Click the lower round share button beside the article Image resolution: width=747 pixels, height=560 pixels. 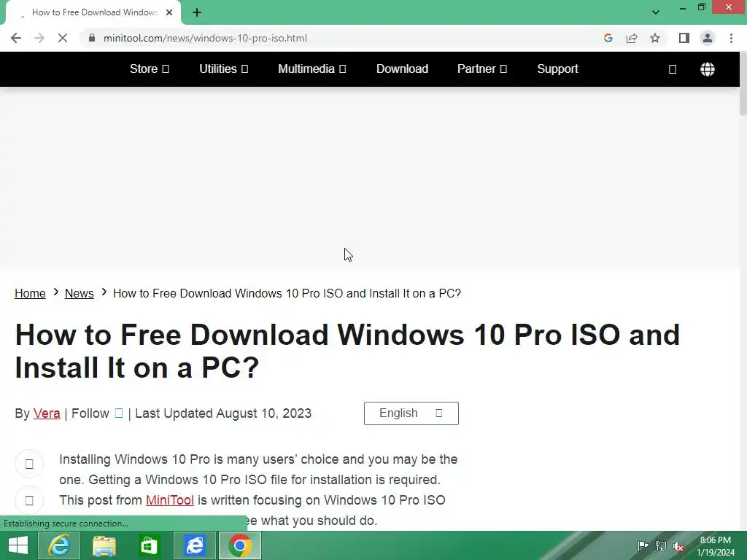(x=29, y=500)
